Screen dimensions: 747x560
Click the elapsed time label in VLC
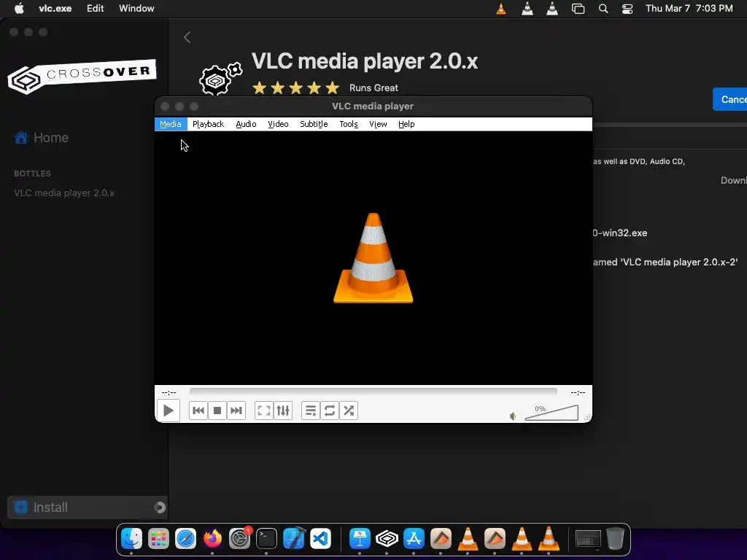click(x=169, y=392)
